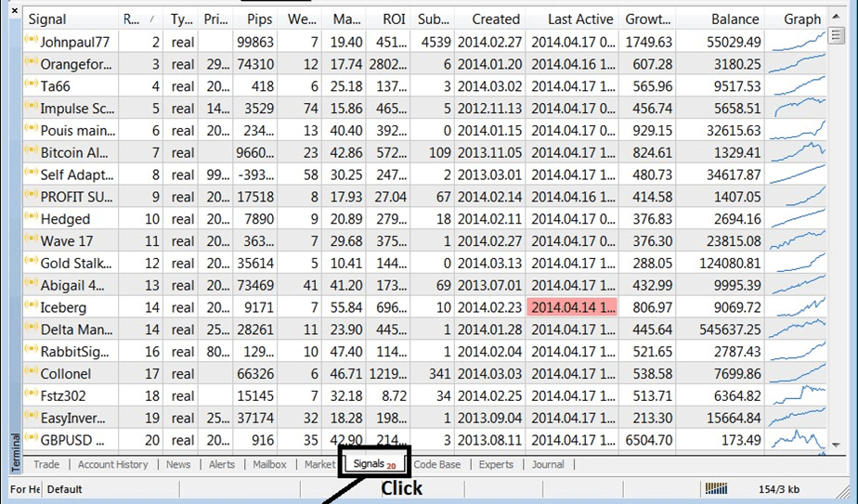
Task: Click the 154/3 kb traffic indicator
Action: (x=779, y=489)
